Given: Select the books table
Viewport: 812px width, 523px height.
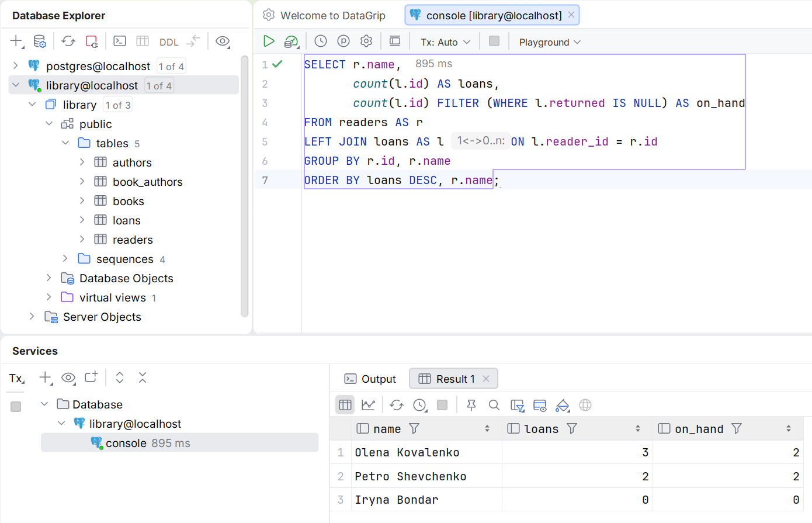Looking at the screenshot, I should (x=128, y=201).
